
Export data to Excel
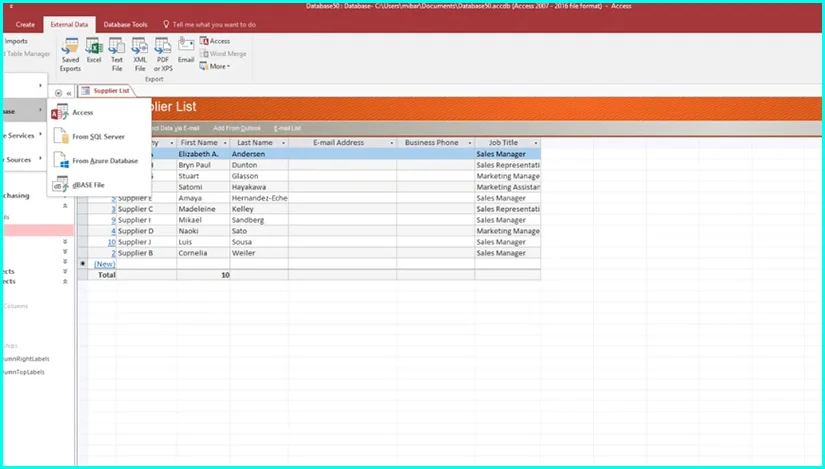[x=94, y=52]
